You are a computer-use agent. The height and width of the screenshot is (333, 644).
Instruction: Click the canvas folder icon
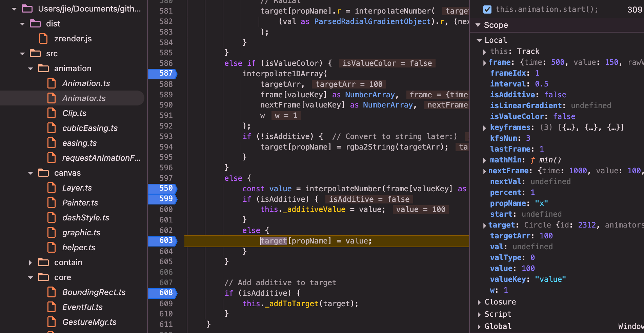tap(43, 173)
